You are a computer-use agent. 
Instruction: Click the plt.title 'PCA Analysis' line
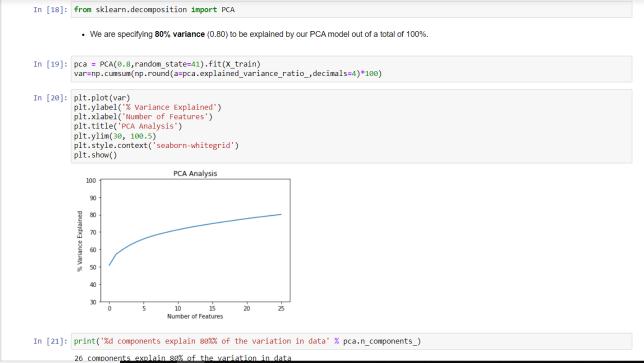pos(128,126)
